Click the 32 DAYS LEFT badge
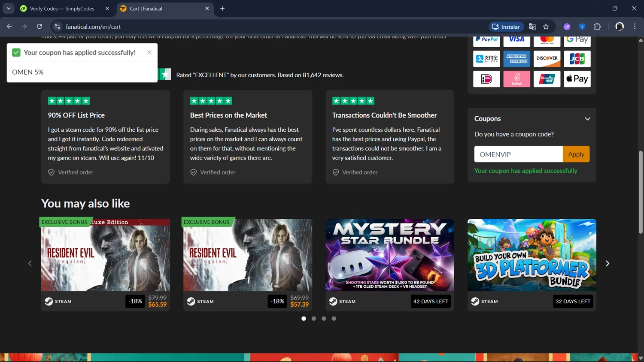The width and height of the screenshot is (644, 362). pyautogui.click(x=573, y=301)
